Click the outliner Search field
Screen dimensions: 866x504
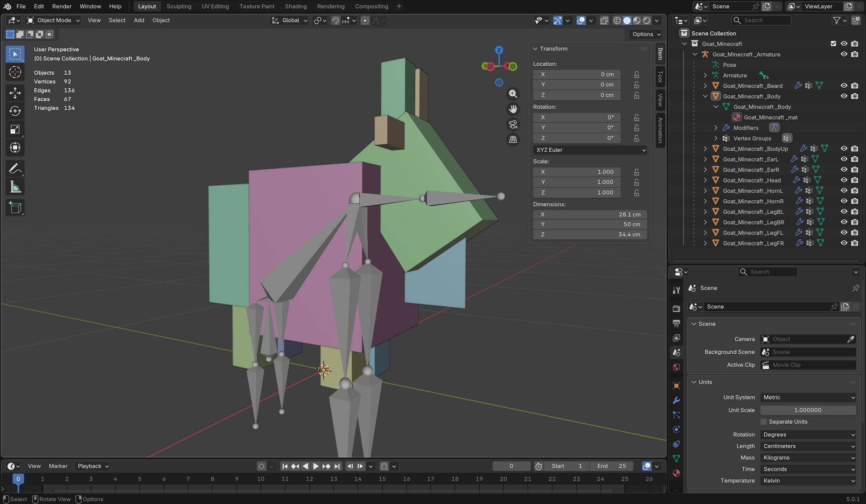click(x=761, y=21)
